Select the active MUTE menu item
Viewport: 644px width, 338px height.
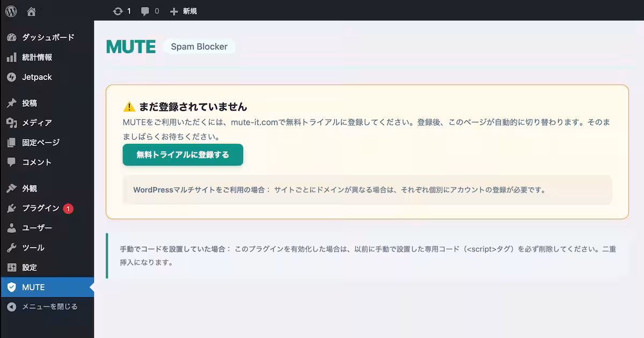click(47, 288)
